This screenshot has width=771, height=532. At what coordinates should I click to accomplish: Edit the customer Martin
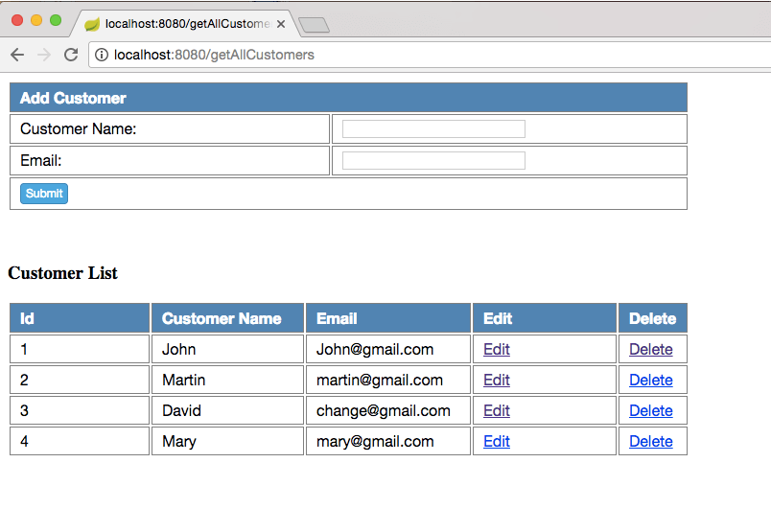497,381
